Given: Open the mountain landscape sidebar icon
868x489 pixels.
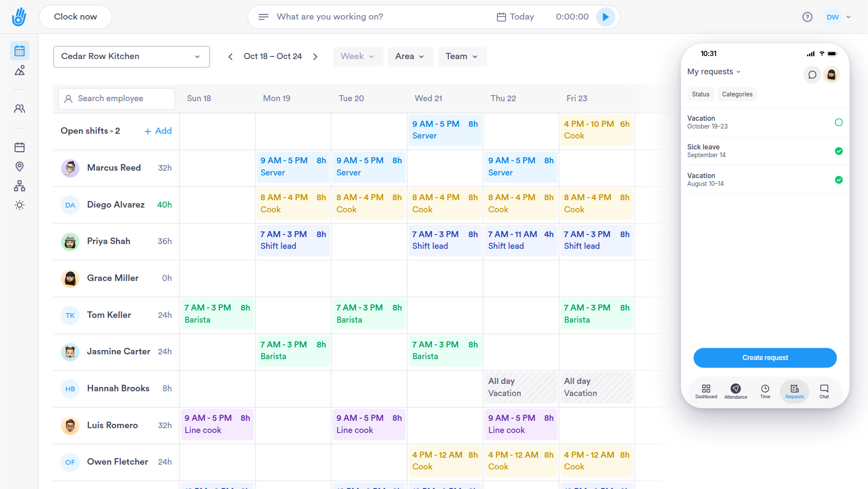Looking at the screenshot, I should (x=20, y=70).
